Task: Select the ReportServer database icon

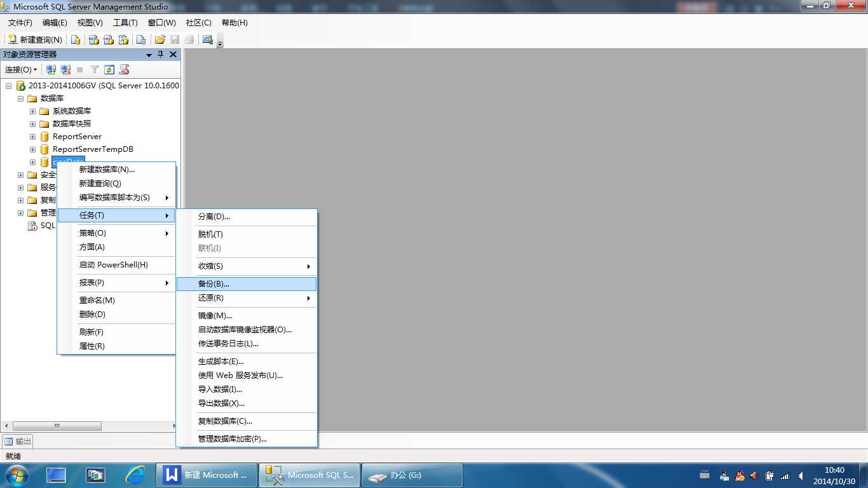Action: click(x=44, y=137)
